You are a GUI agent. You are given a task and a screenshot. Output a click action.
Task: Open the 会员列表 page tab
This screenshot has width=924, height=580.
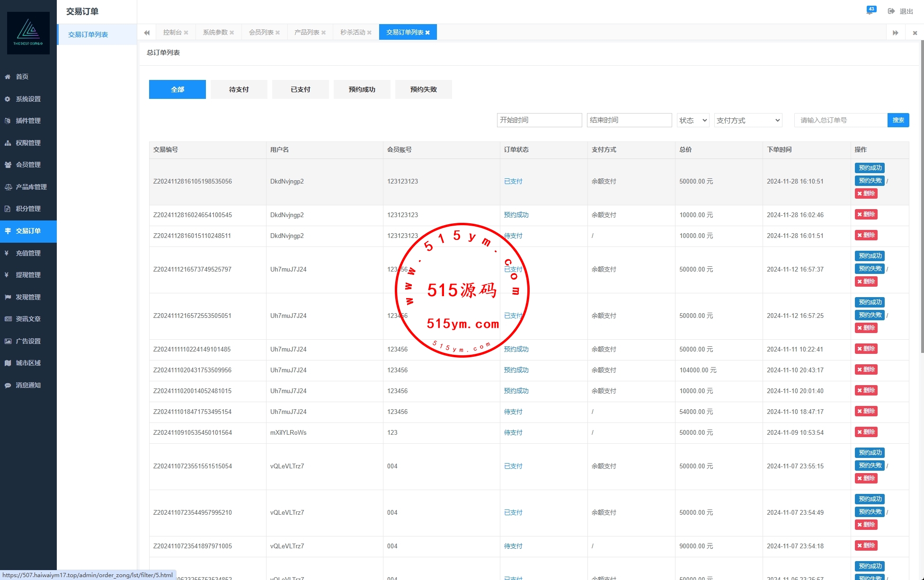click(261, 32)
